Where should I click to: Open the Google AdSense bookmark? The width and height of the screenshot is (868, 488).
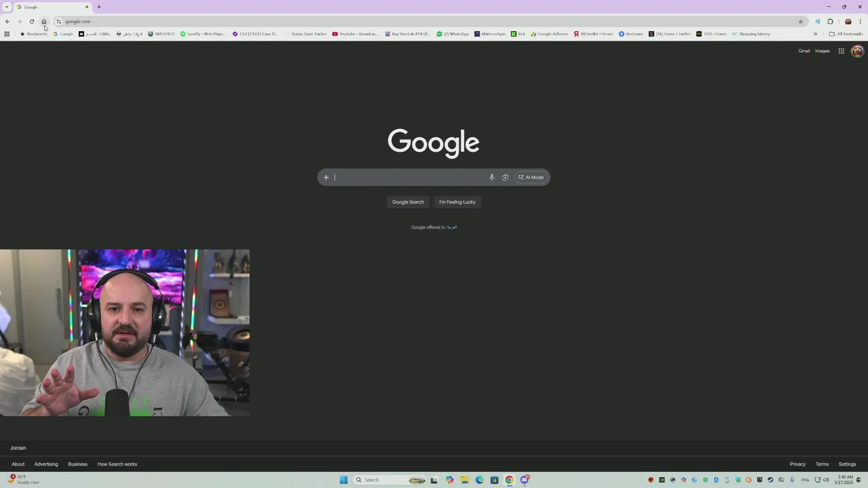pyautogui.click(x=549, y=34)
